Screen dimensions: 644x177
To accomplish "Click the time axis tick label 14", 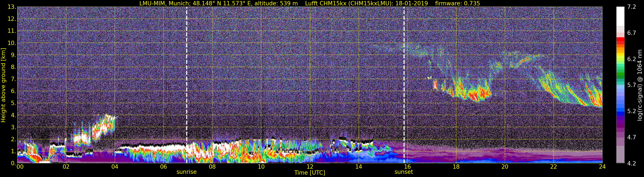I will [x=358, y=167].
